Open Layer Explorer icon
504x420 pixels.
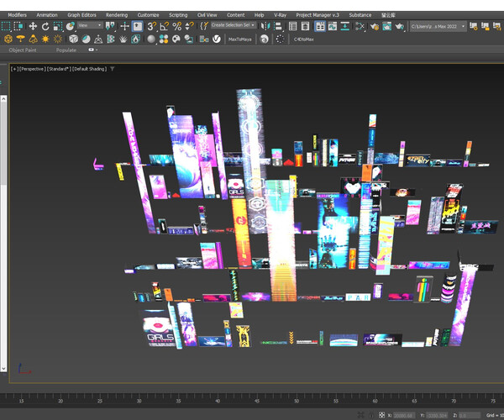tap(305, 26)
